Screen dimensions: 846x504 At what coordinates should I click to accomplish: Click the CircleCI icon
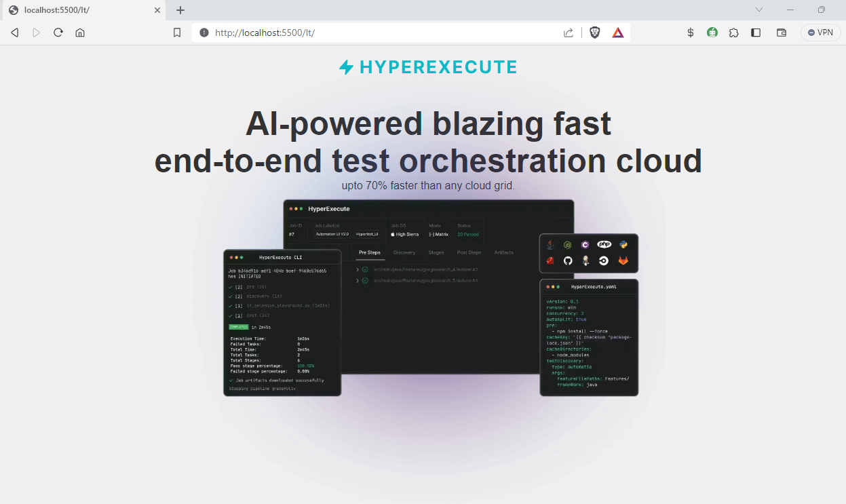(603, 260)
